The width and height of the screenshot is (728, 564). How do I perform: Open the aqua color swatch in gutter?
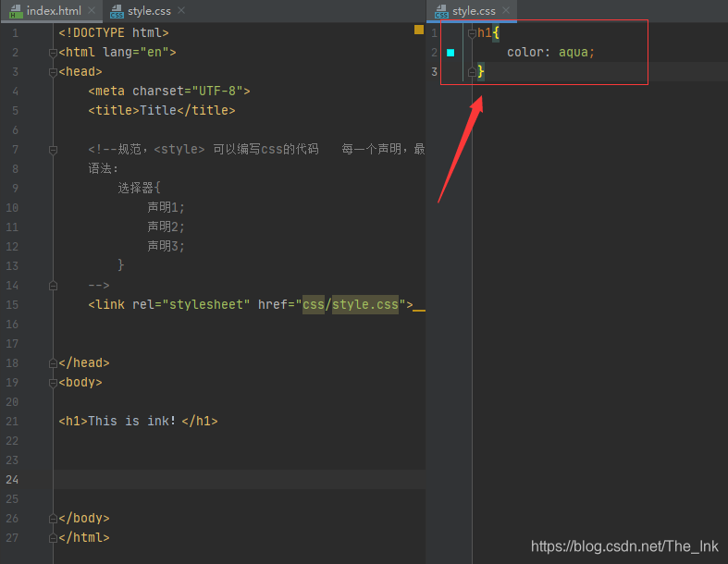[450, 53]
